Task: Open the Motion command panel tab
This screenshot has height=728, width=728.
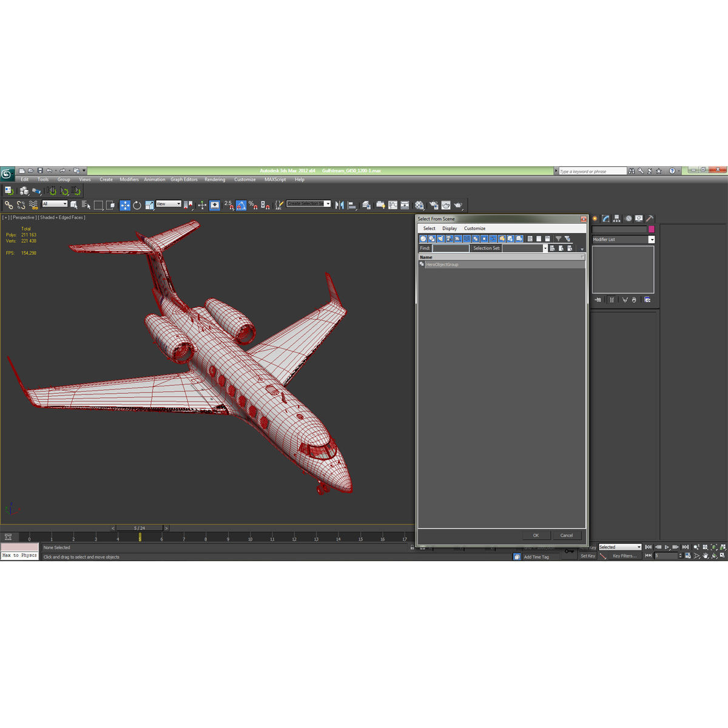Action: click(x=628, y=218)
